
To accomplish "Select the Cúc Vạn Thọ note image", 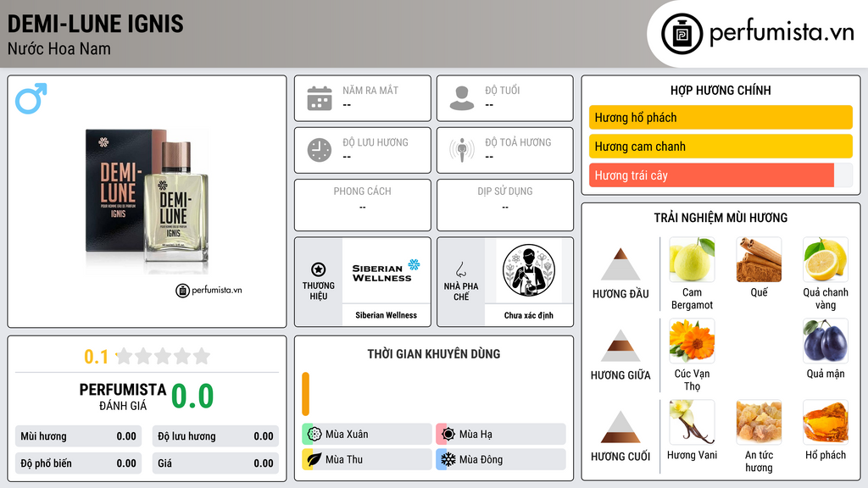I will [692, 341].
